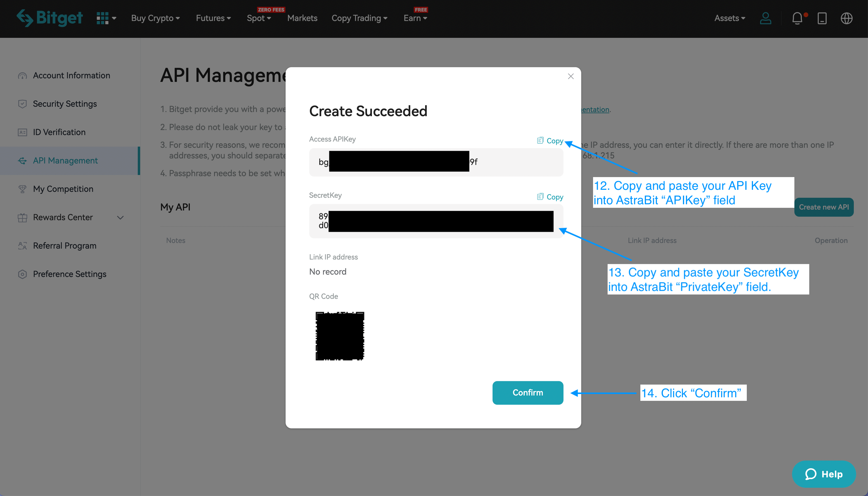The height and width of the screenshot is (496, 868).
Task: Open the notifications bell
Action: pyautogui.click(x=797, y=18)
